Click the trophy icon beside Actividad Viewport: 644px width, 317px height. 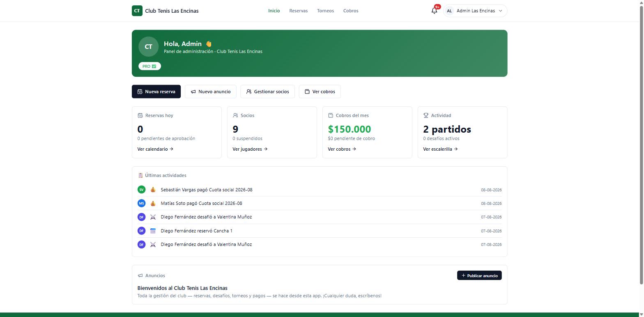pos(426,115)
